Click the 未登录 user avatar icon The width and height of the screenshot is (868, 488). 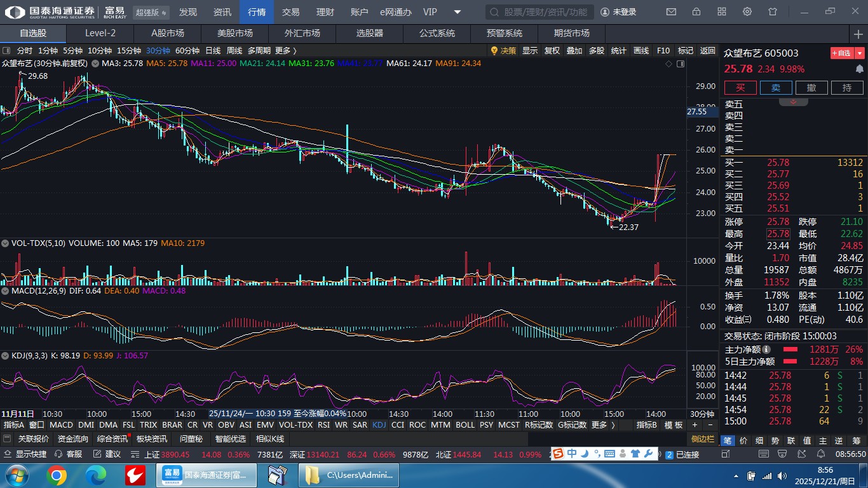pos(604,12)
